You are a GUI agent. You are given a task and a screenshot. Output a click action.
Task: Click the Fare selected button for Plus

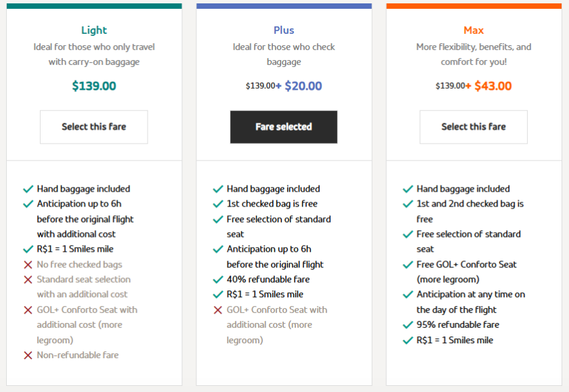click(x=283, y=127)
